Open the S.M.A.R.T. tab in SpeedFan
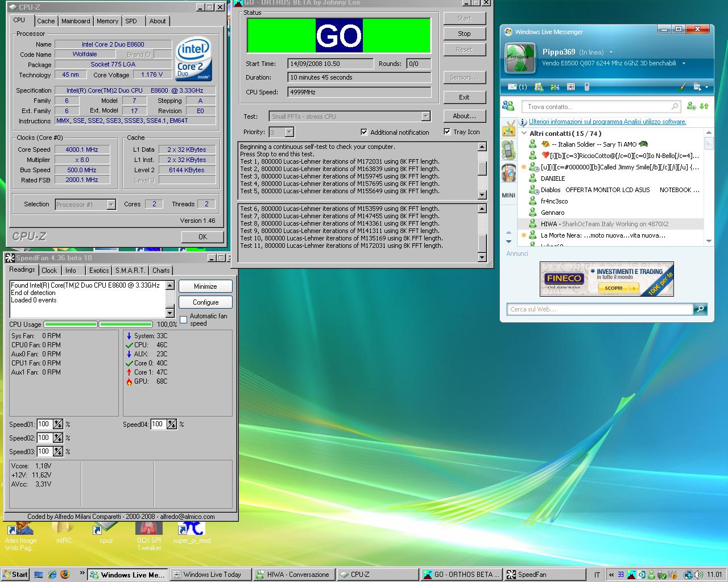 tap(130, 271)
